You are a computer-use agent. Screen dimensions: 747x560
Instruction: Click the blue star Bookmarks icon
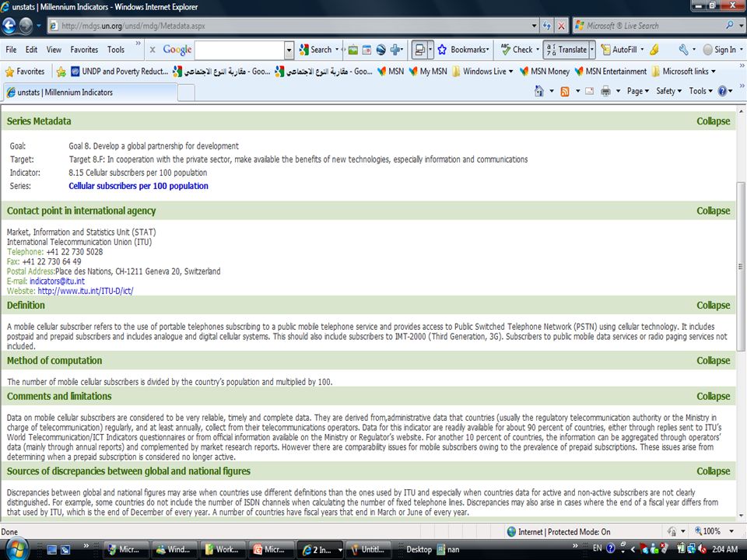(442, 50)
